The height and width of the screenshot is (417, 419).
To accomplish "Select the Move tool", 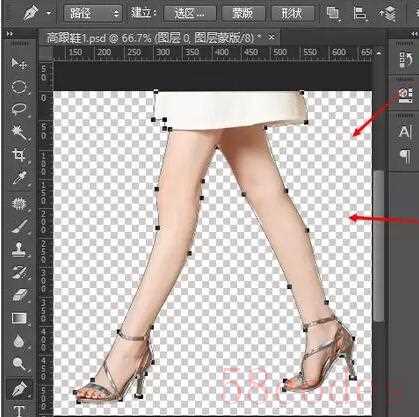I will [19, 64].
